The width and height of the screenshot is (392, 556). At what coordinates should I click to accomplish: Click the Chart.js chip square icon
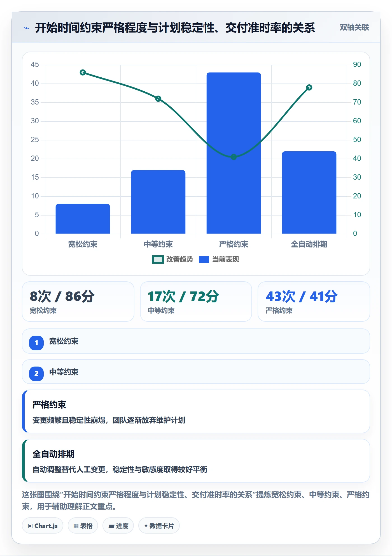(x=30, y=526)
